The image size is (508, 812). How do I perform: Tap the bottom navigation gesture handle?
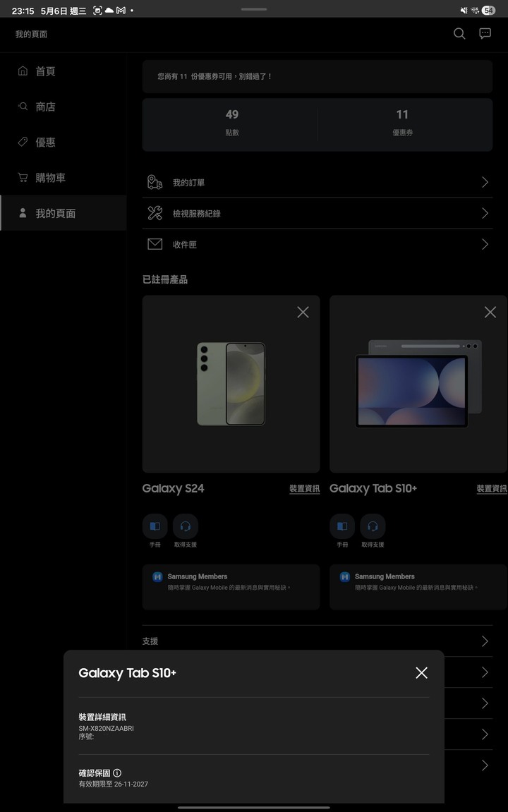click(254, 807)
